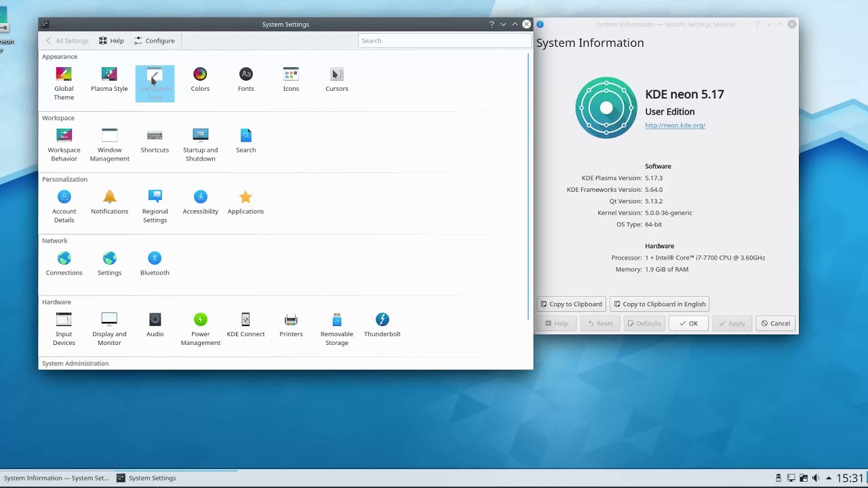Screen dimensions: 868x488
Task: Click Cancel in System Information window
Action: click(776, 323)
